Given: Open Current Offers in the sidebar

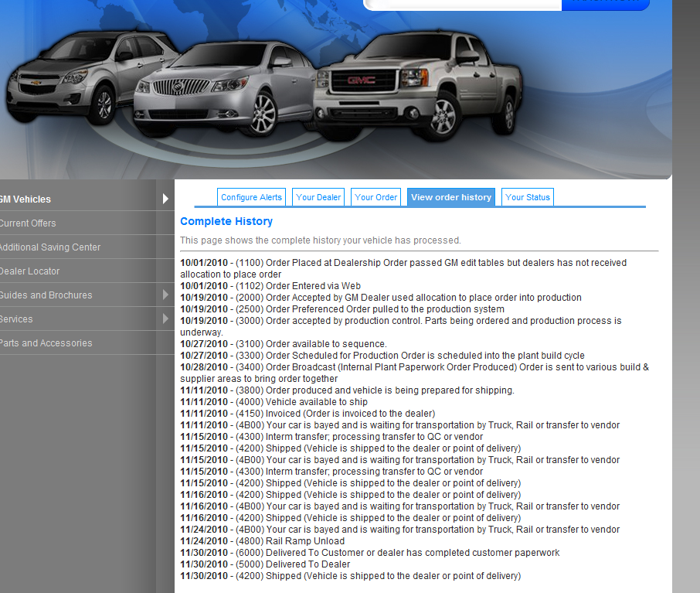Looking at the screenshot, I should pos(28,223).
